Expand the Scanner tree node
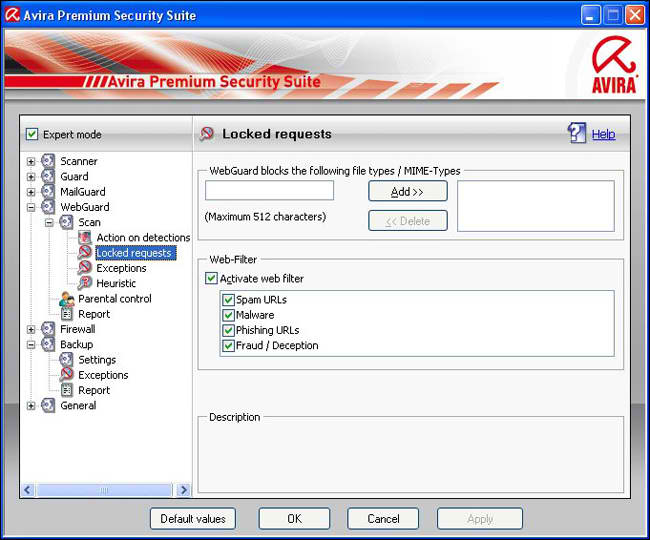The image size is (650, 540). click(x=31, y=161)
